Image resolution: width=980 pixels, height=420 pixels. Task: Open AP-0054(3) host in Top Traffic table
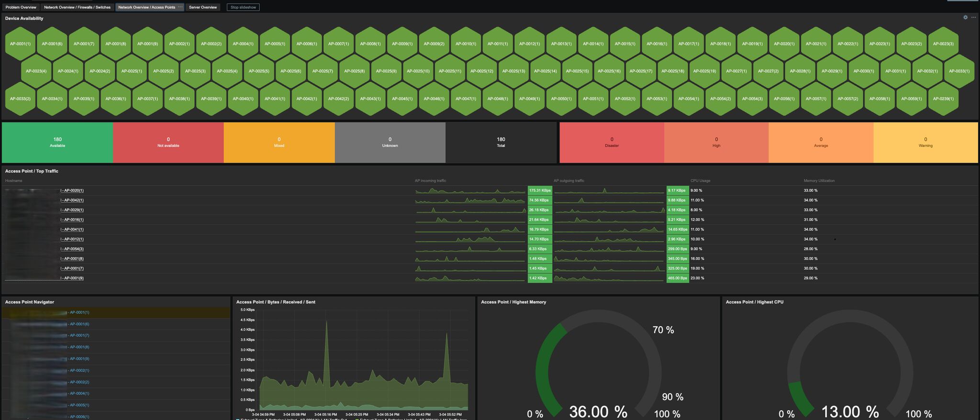[x=73, y=249]
